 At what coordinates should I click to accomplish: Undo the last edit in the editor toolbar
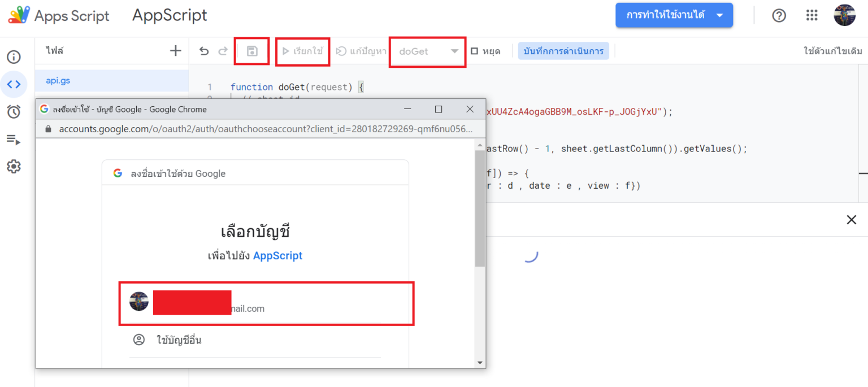click(204, 51)
